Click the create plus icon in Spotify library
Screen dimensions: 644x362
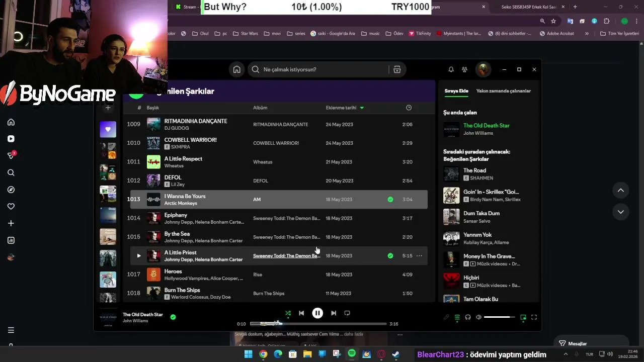[x=108, y=108]
